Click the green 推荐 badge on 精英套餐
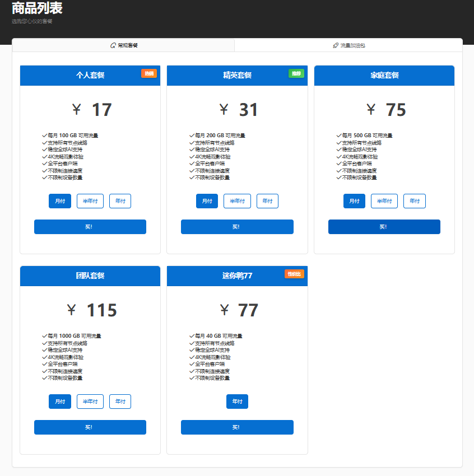Viewport: 474px width, 476px height. [x=296, y=73]
